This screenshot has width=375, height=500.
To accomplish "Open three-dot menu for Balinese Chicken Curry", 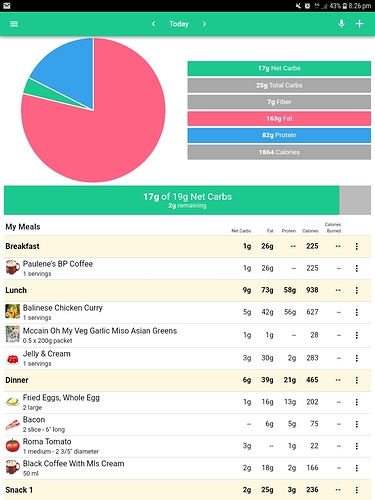I will [x=357, y=312].
